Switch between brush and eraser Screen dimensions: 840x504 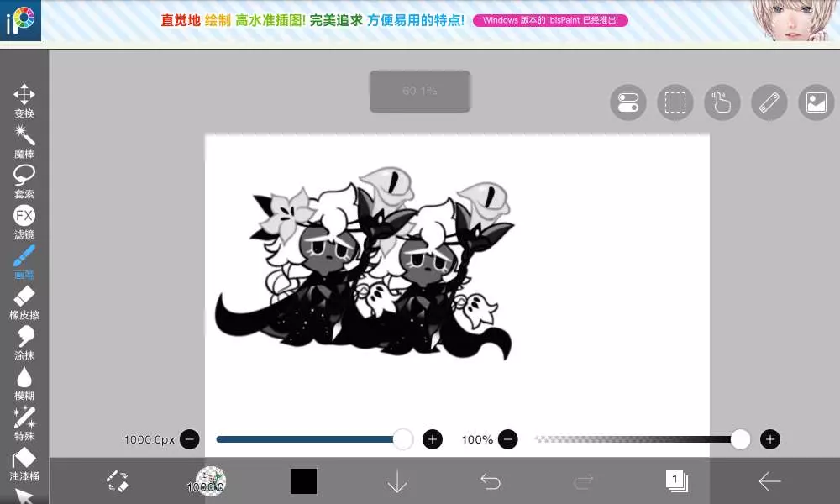pyautogui.click(x=118, y=481)
